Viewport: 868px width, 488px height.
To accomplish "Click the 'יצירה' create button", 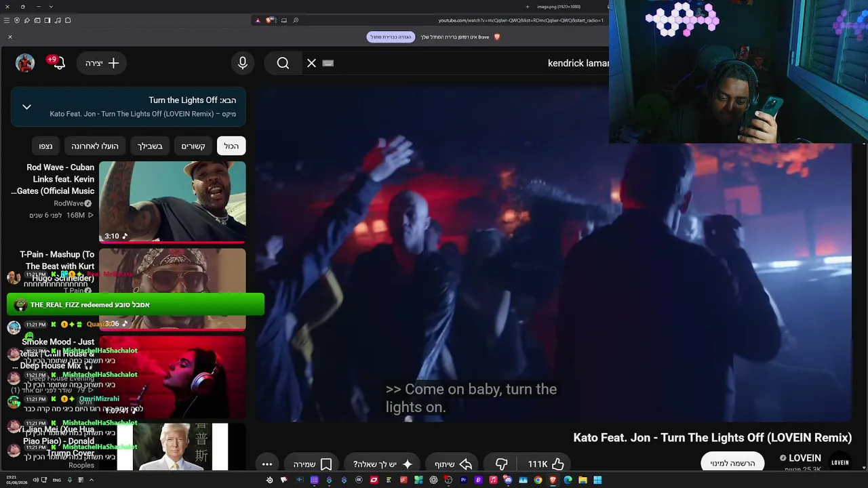I will [x=102, y=63].
